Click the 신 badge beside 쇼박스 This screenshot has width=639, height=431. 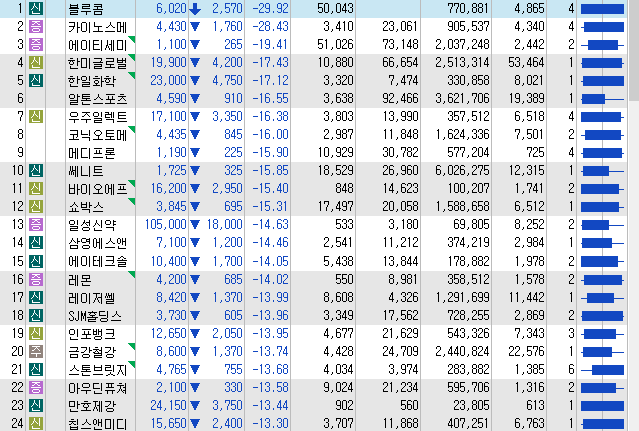[36, 207]
